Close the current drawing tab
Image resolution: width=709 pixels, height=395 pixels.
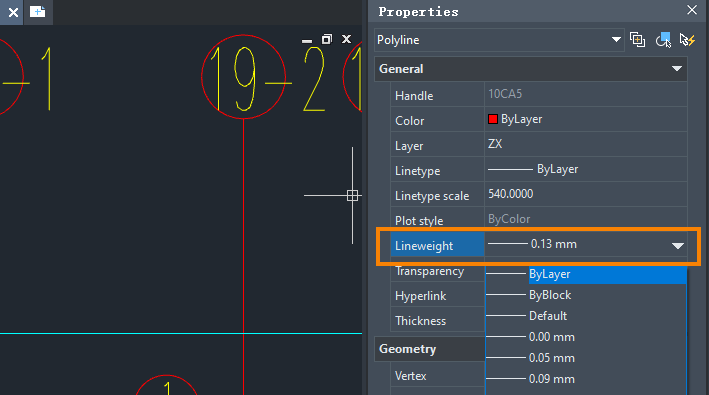(x=13, y=12)
